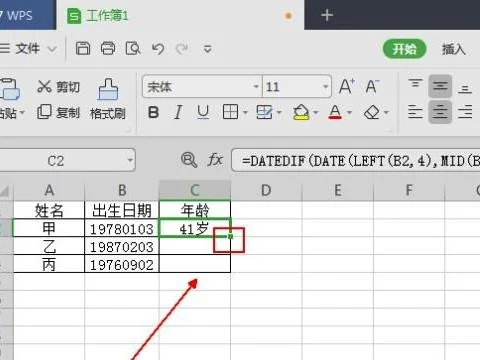Align text to bottom
This screenshot has height=360, width=480.
(465, 89)
